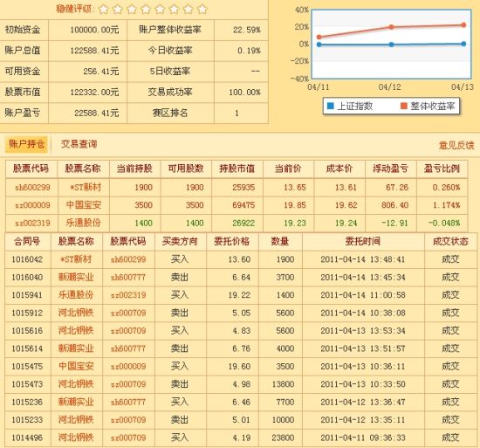Open stock code sz002319 in holdings
This screenshot has width=480, height=448.
(32, 223)
